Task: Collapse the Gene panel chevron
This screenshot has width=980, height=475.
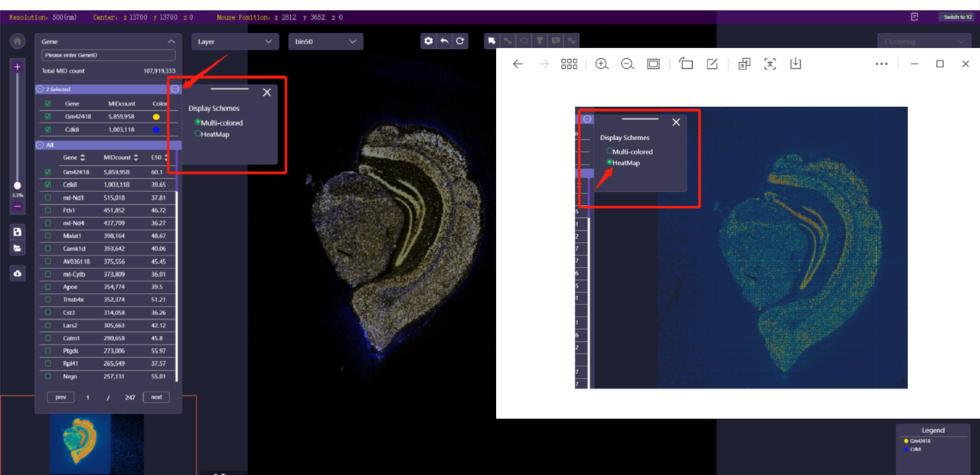Action: point(171,41)
